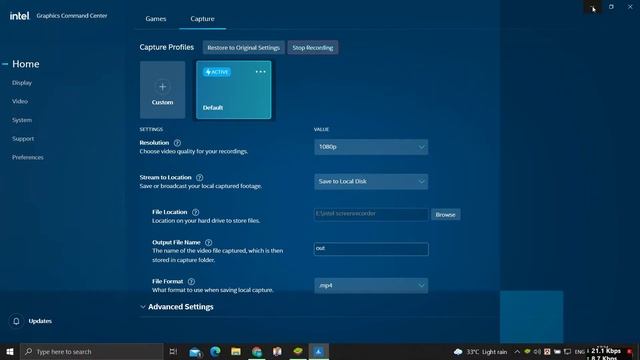This screenshot has width=640, height=360.
Task: Open the System section
Action: pyautogui.click(x=22, y=120)
